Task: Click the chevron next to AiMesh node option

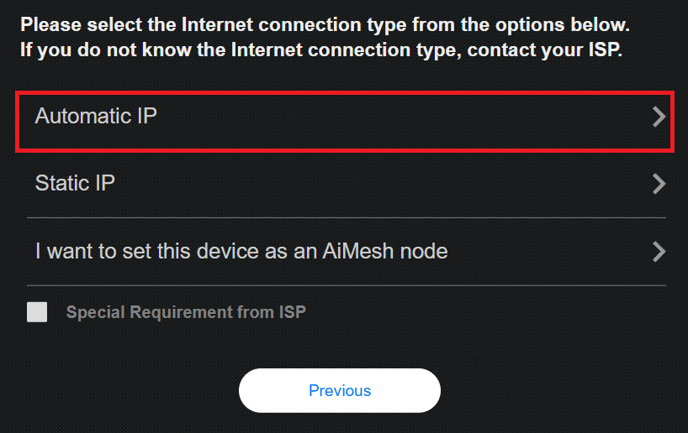Action: [x=658, y=251]
